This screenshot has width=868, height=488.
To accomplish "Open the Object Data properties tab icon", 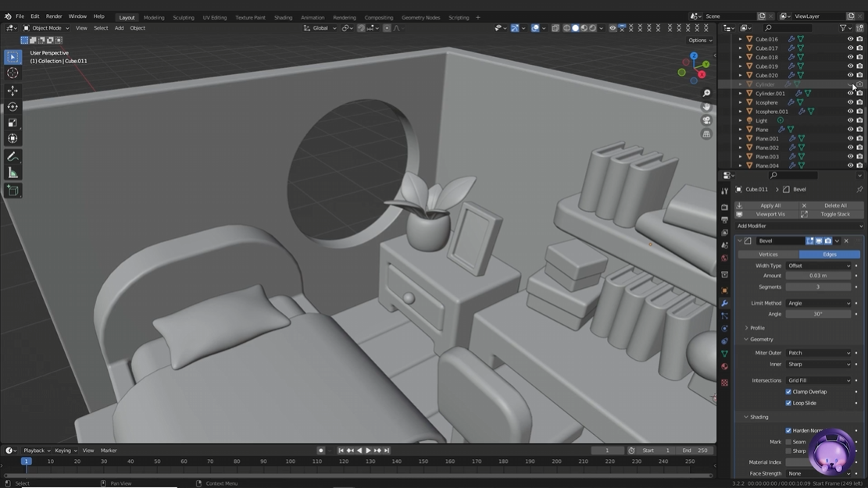I will coord(724,354).
